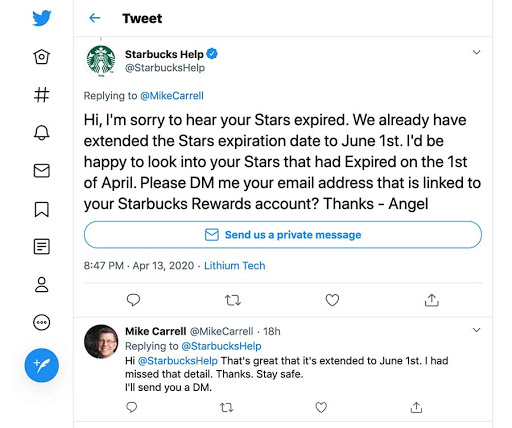
Task: Go back using the arrow
Action: point(95,18)
